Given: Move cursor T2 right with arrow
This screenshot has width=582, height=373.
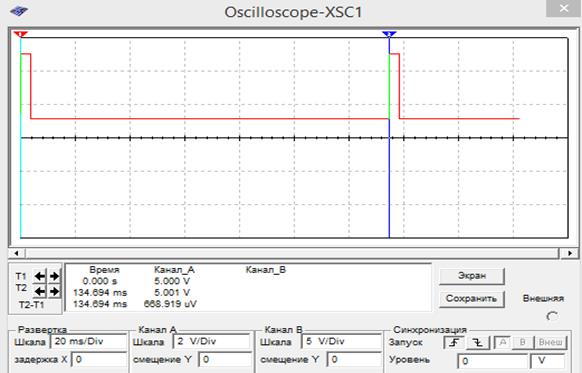Looking at the screenshot, I should [54, 291].
